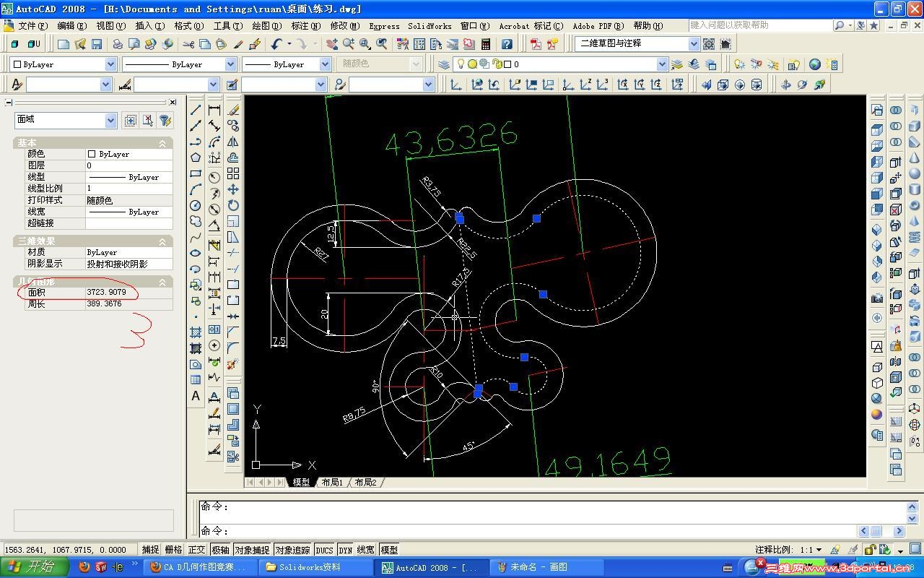
Task: Select the Multiline Text tool
Action: point(196,396)
